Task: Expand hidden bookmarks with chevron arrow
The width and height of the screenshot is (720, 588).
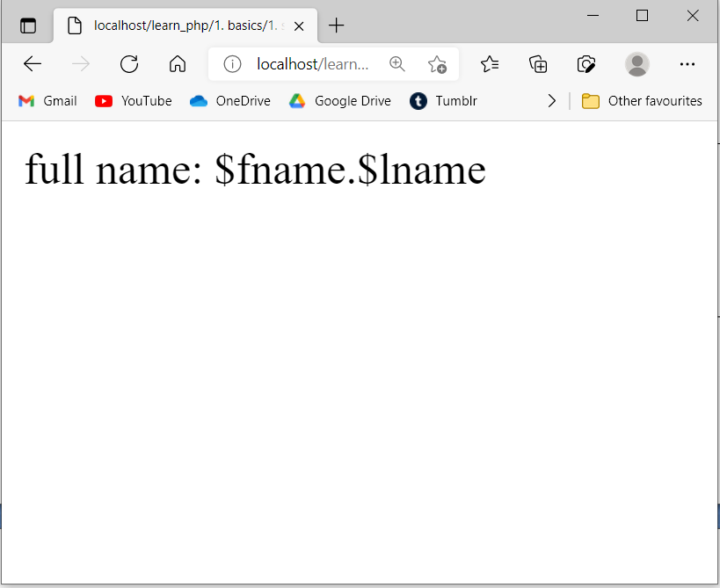Action: (552, 101)
